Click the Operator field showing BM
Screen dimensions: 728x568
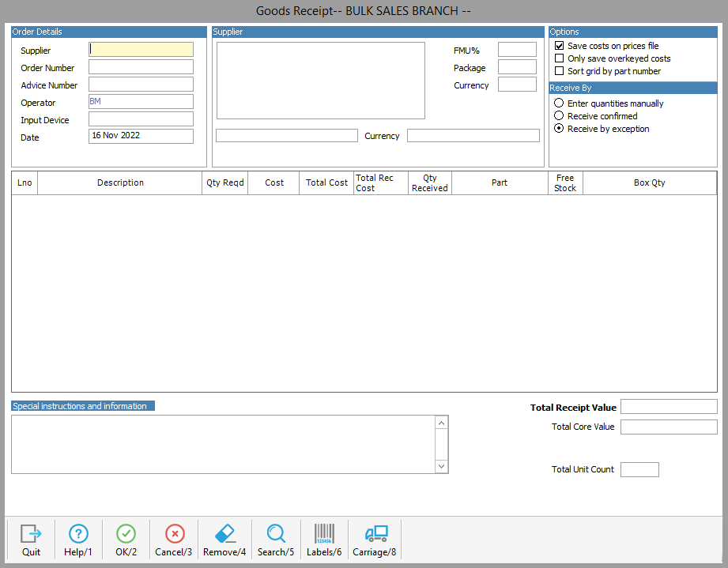click(x=141, y=102)
